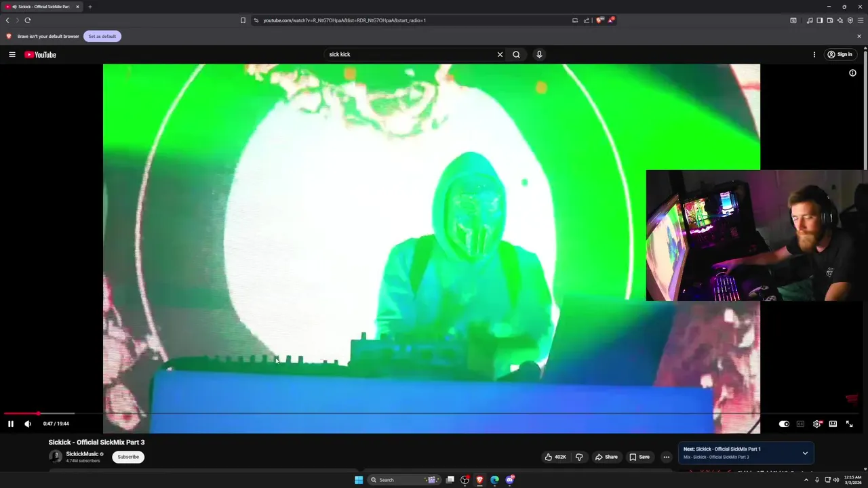
Task: Open Brave playlist music note icon
Action: pyautogui.click(x=809, y=20)
